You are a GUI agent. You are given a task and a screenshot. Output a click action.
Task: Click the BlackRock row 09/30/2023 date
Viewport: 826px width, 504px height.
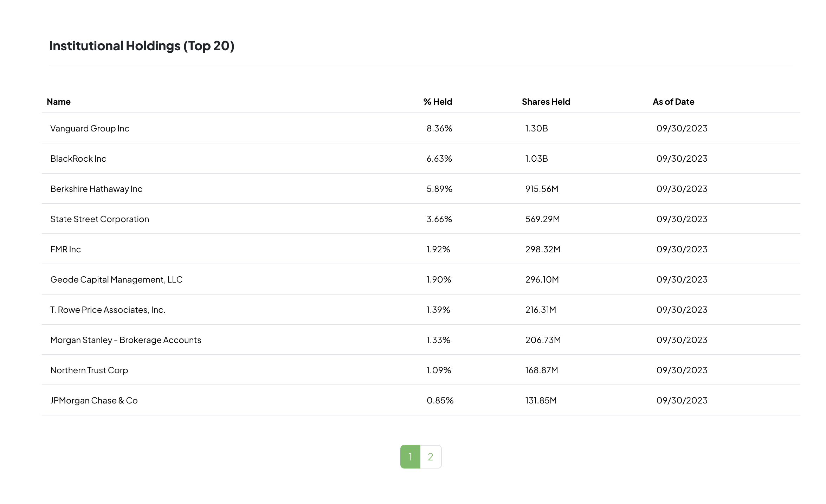tap(682, 159)
